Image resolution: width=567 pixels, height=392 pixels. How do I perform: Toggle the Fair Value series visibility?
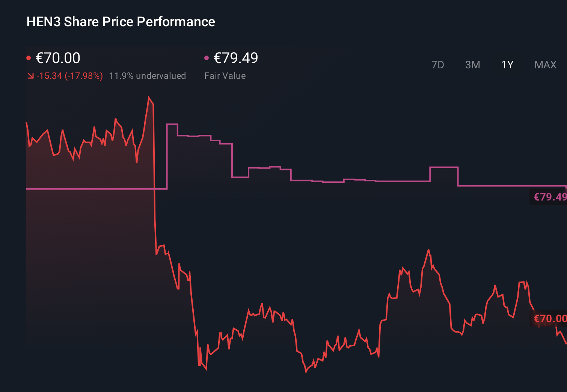click(207, 57)
